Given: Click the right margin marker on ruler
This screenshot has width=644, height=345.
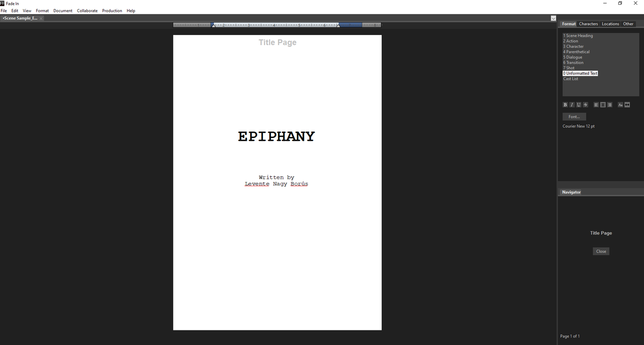Looking at the screenshot, I should (x=338, y=25).
